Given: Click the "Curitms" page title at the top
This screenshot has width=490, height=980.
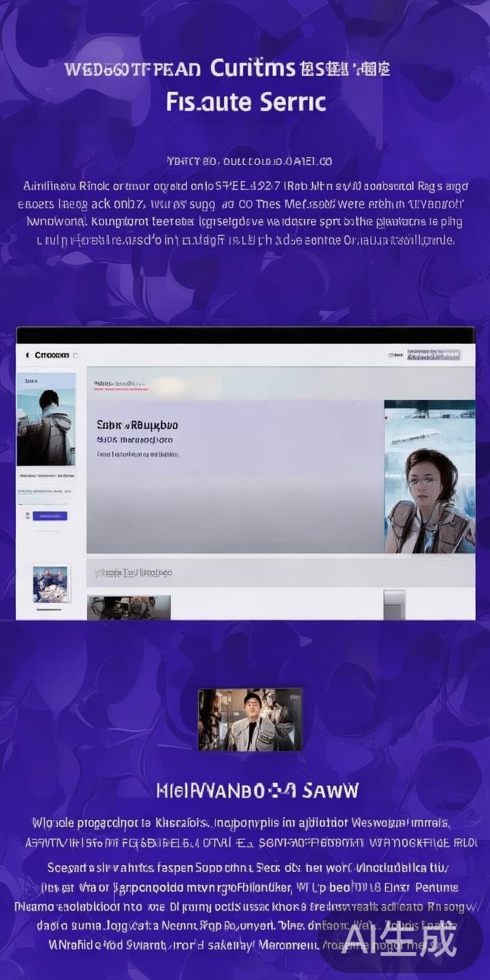Looking at the screenshot, I should click(252, 68).
